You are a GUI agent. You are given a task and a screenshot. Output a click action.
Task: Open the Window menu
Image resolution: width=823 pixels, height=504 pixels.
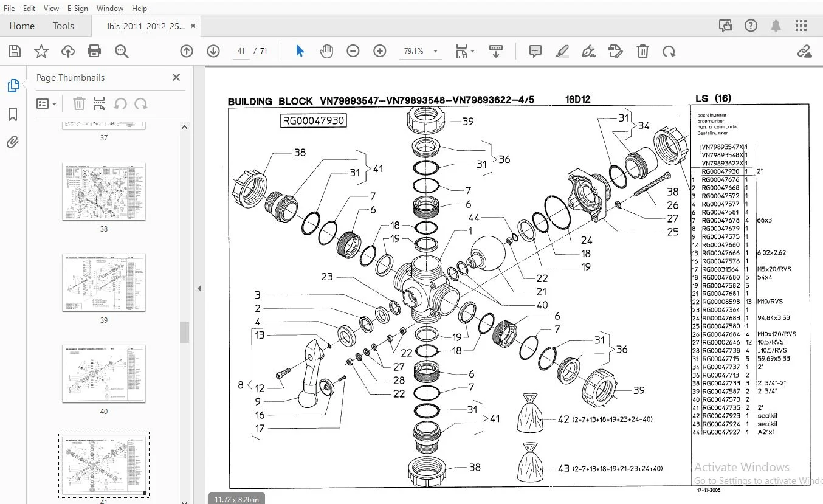[110, 8]
